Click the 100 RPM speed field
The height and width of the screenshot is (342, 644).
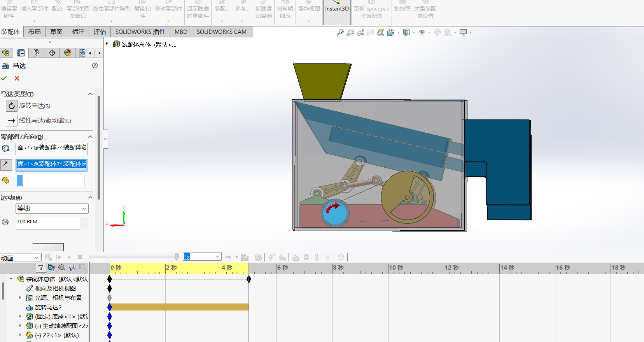click(x=48, y=223)
